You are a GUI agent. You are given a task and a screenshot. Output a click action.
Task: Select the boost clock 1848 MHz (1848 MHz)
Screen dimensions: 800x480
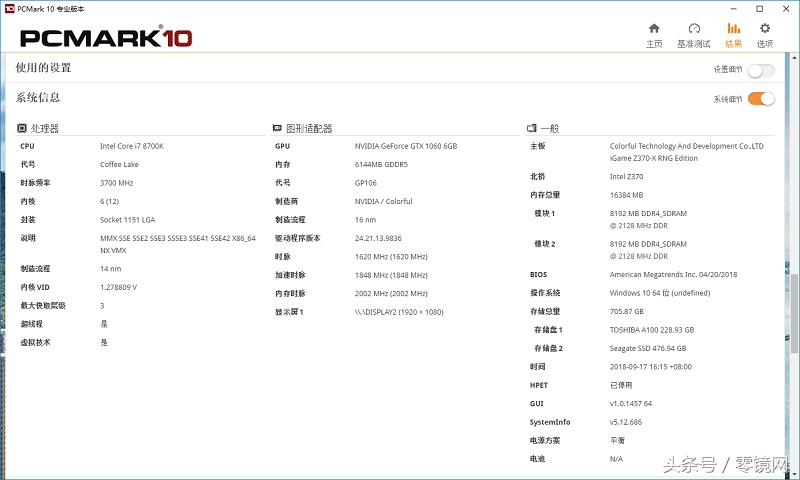[391, 275]
